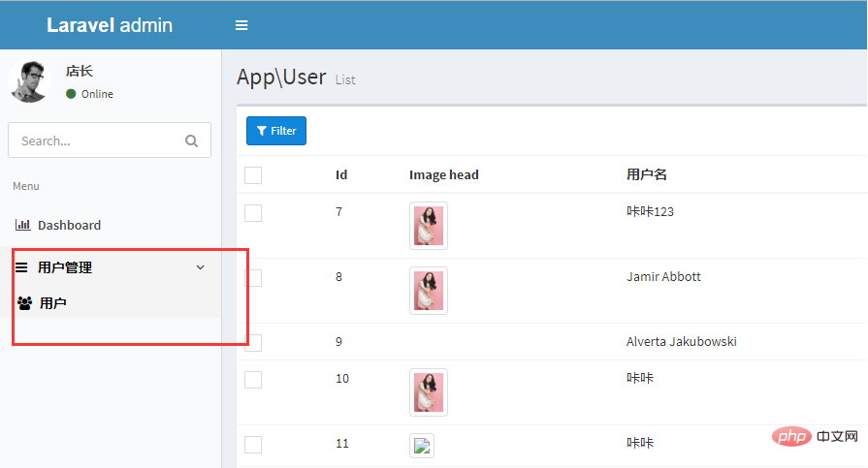Image resolution: width=868 pixels, height=468 pixels.
Task: Select the checkbox for row Id 7
Action: pyautogui.click(x=253, y=212)
